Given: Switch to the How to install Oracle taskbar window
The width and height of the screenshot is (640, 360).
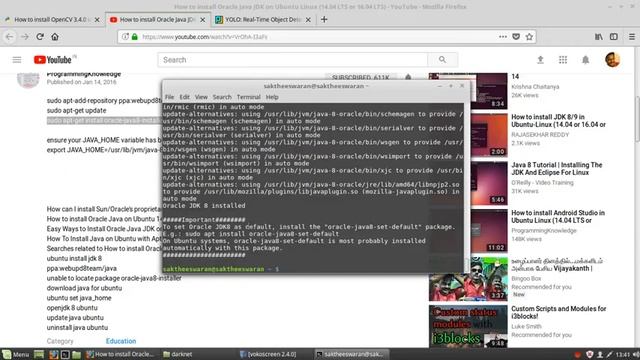Looking at the screenshot, I should [120, 354].
